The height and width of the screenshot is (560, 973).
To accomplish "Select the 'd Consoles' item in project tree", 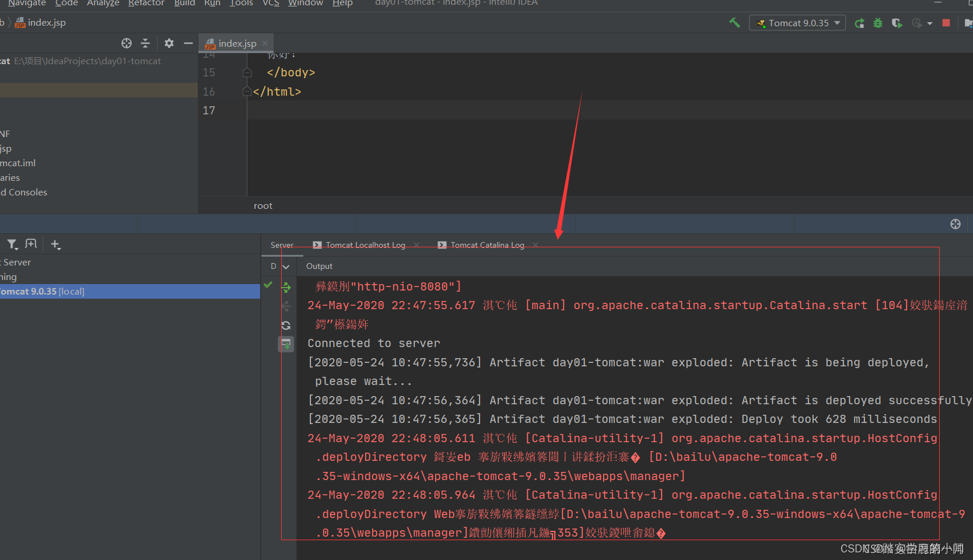I will (24, 192).
